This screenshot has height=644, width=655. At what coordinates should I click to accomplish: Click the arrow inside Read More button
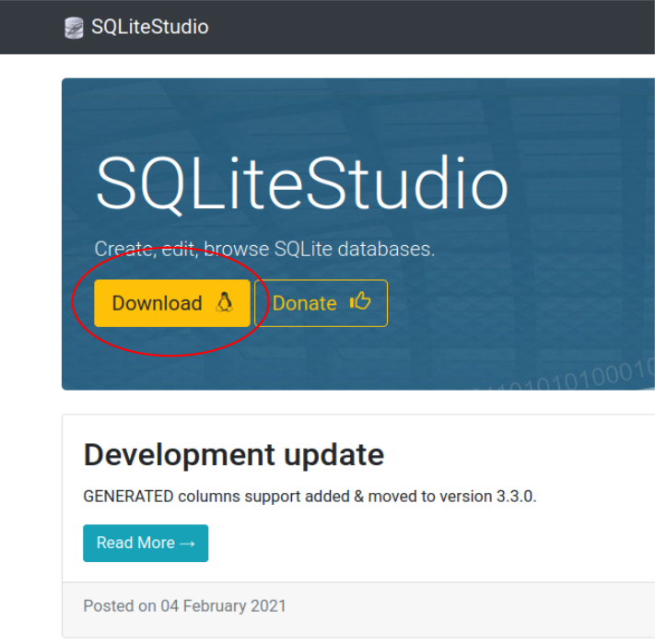(187, 544)
